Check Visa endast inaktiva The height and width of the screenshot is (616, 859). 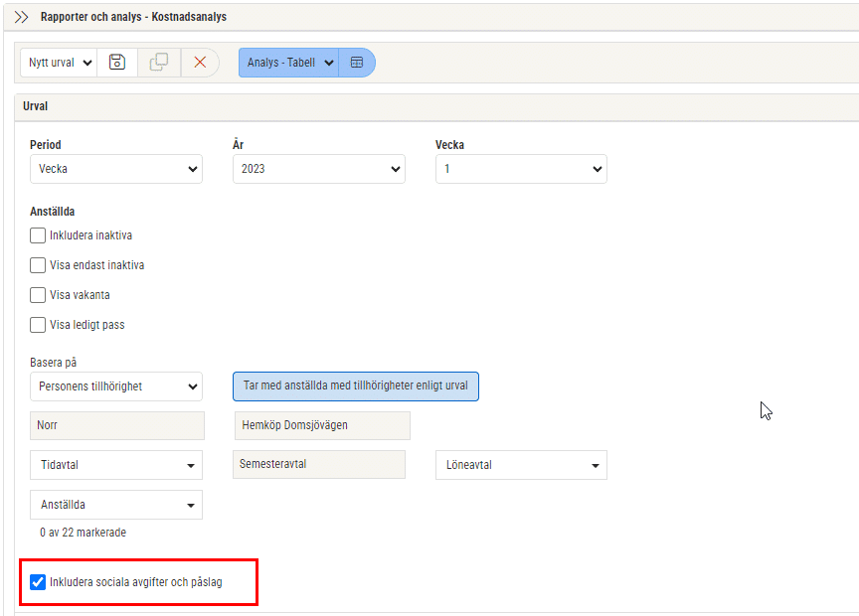tap(38, 265)
